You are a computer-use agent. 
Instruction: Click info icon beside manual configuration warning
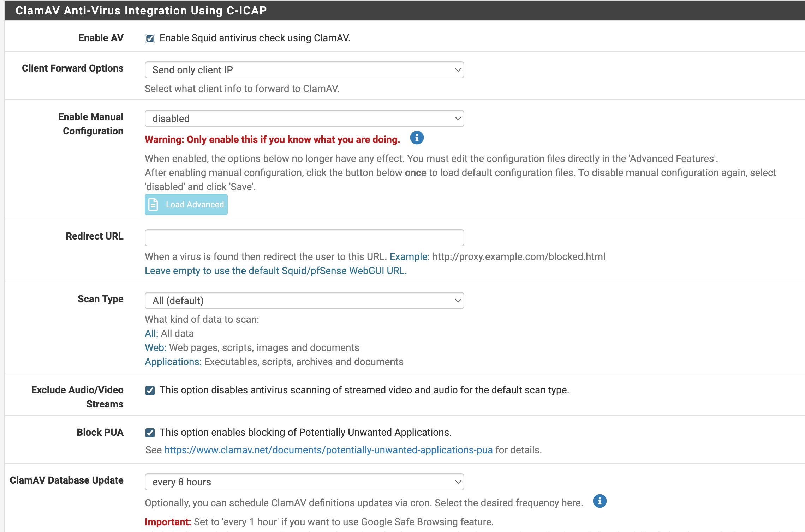coord(417,138)
